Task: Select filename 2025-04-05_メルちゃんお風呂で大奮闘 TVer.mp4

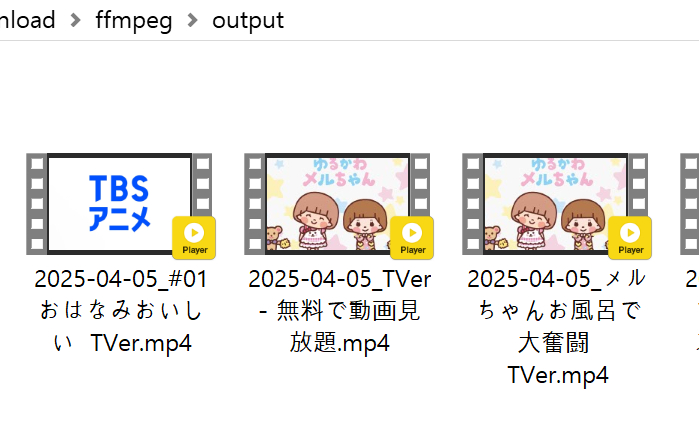Action: [x=557, y=327]
